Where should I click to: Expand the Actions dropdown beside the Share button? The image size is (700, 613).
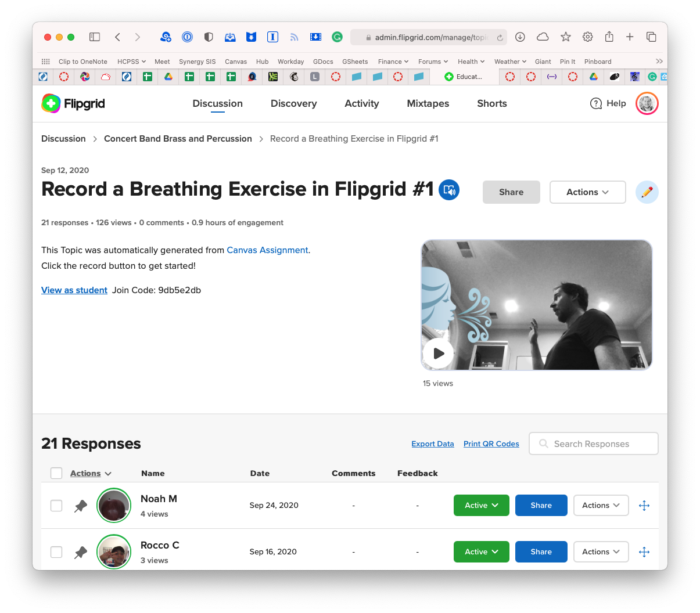point(587,192)
